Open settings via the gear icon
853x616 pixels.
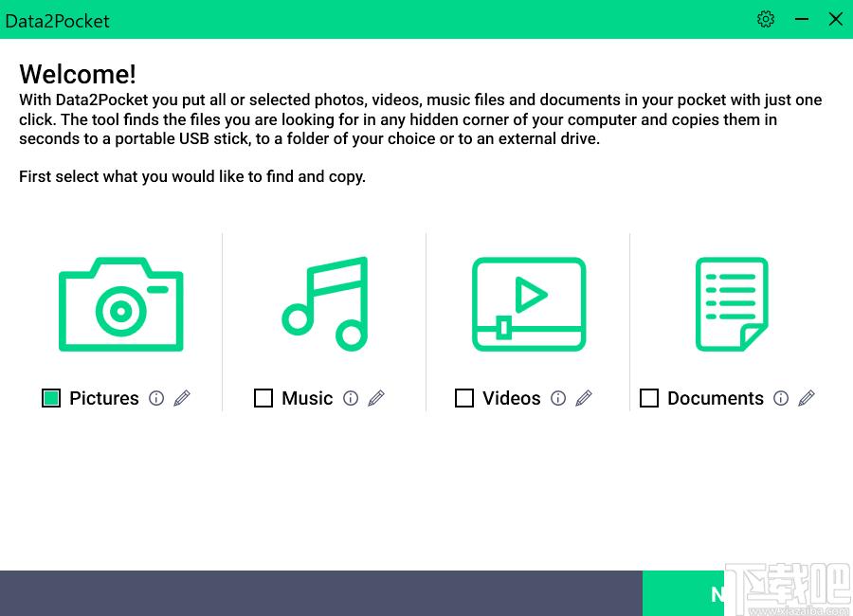pos(766,20)
